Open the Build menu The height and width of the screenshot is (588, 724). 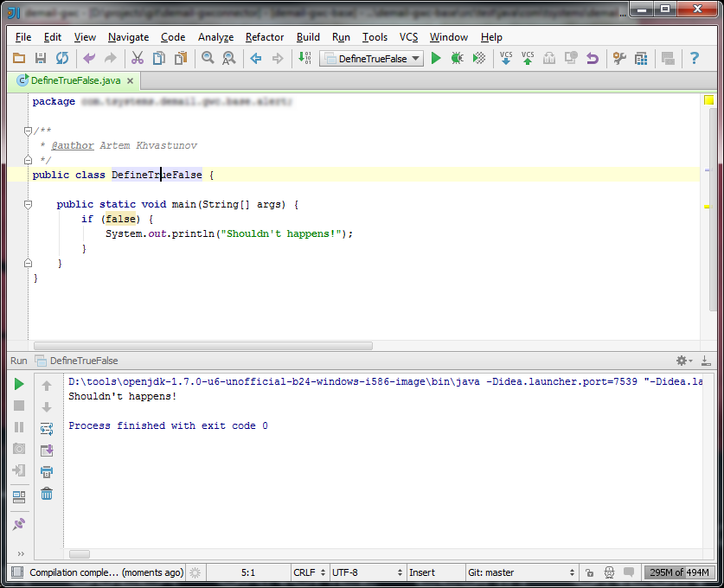click(x=308, y=37)
